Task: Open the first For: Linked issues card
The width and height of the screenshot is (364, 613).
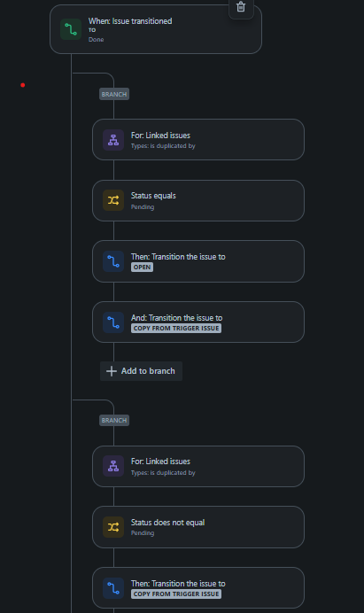Action: tap(198, 140)
